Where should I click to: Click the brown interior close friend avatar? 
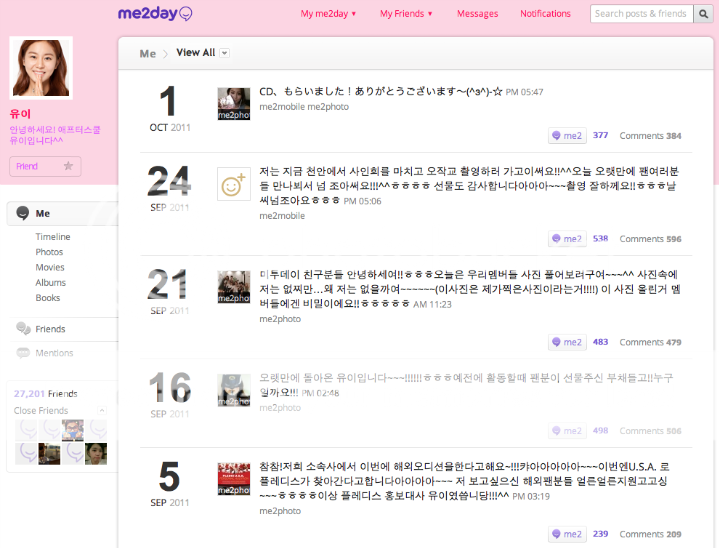(49, 454)
